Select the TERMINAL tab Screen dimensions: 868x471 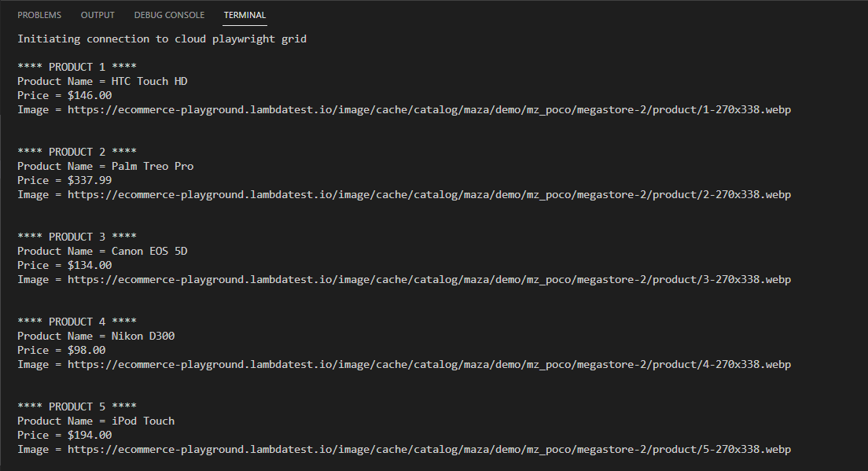tap(245, 15)
